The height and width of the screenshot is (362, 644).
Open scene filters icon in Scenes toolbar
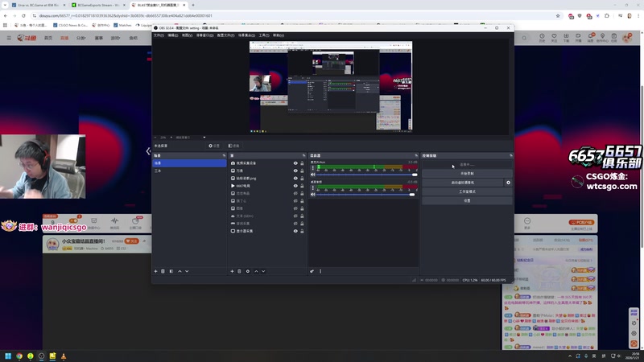click(x=171, y=271)
